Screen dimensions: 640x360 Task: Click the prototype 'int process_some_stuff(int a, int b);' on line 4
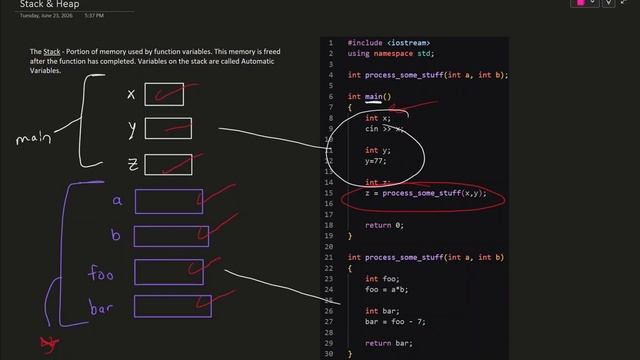click(428, 75)
